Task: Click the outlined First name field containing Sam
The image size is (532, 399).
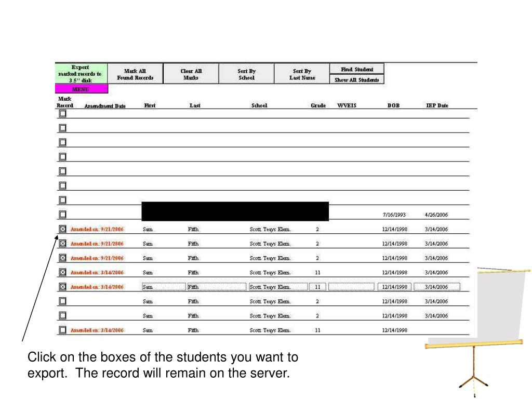Action: [x=164, y=287]
